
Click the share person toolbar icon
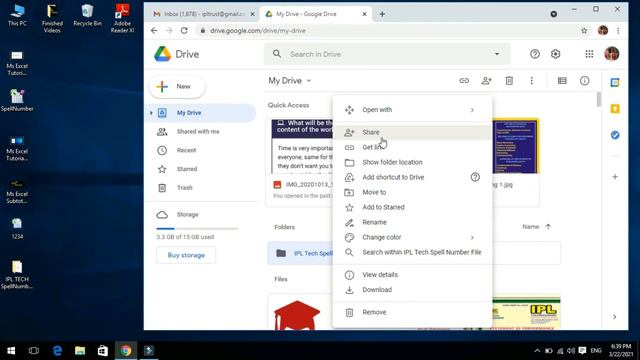[x=486, y=81]
